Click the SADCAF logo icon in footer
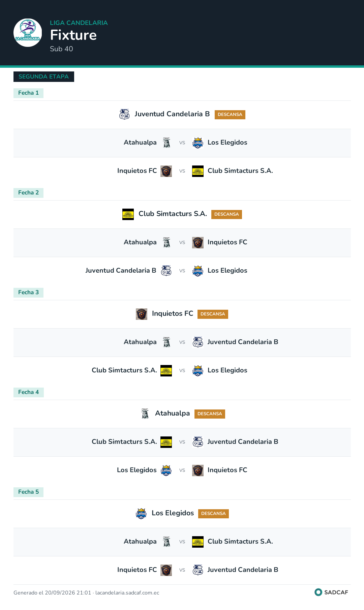The width and height of the screenshot is (364, 610). pos(318,592)
